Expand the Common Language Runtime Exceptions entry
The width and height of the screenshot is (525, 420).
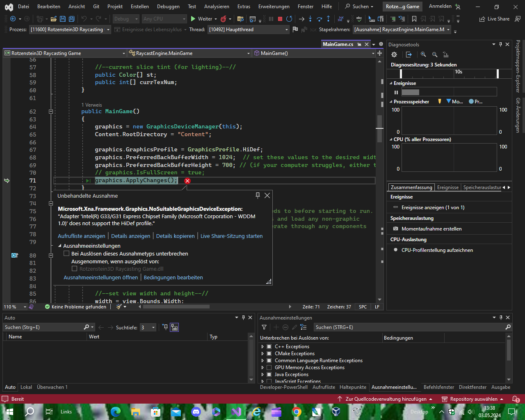coord(263,361)
